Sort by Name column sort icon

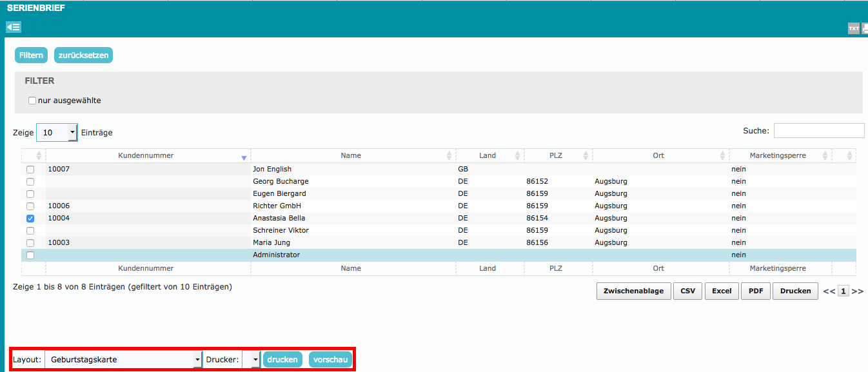pyautogui.click(x=449, y=156)
